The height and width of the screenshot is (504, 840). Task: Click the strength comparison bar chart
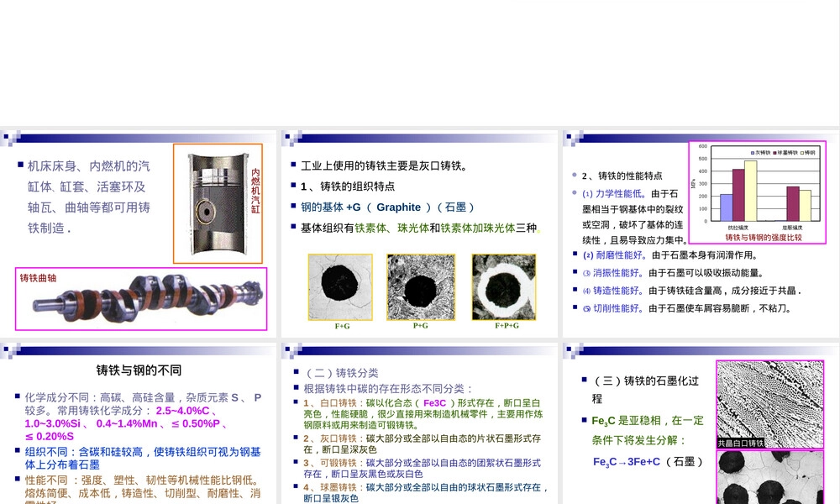tap(757, 192)
